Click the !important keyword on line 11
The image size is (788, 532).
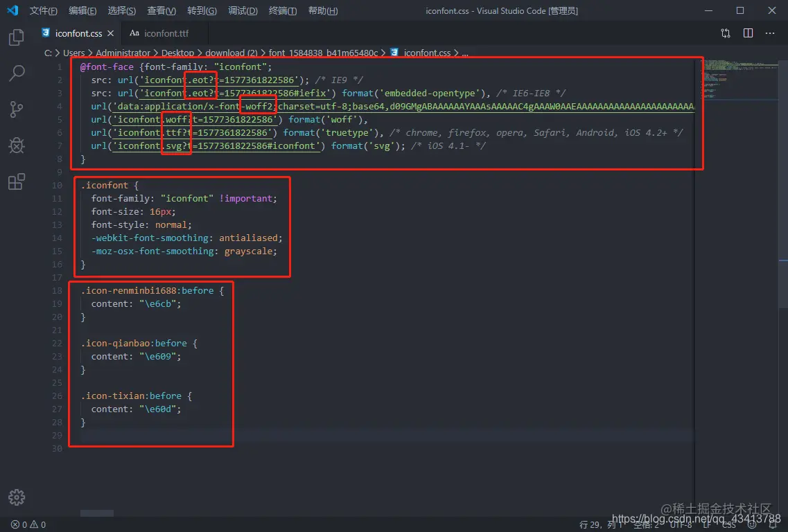(x=246, y=198)
